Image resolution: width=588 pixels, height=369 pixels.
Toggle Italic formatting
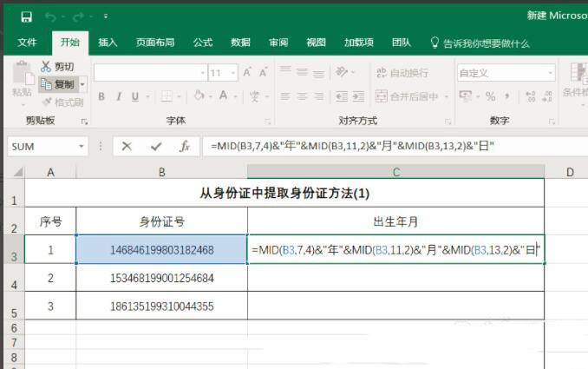[119, 96]
